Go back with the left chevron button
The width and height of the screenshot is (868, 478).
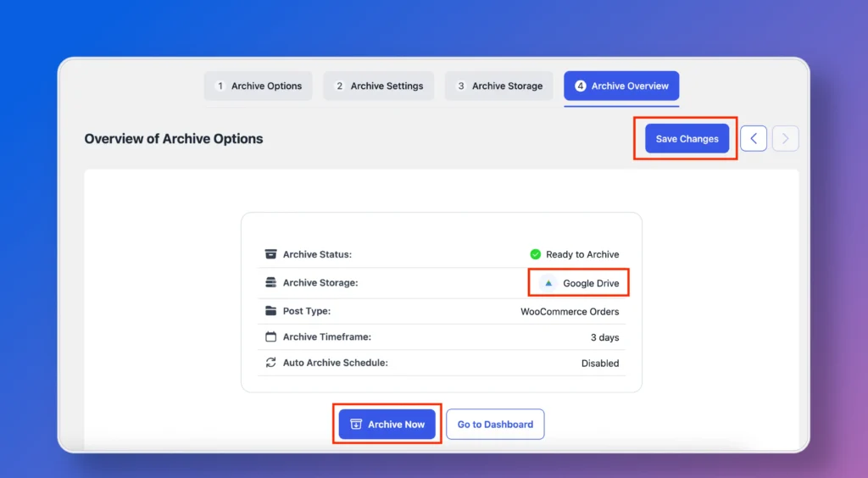pos(754,138)
